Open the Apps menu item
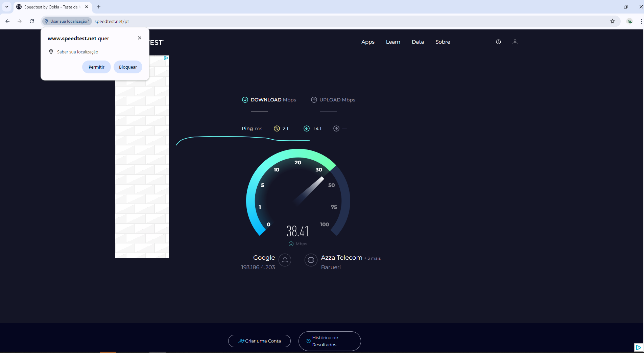This screenshot has height=353, width=644. point(368,42)
